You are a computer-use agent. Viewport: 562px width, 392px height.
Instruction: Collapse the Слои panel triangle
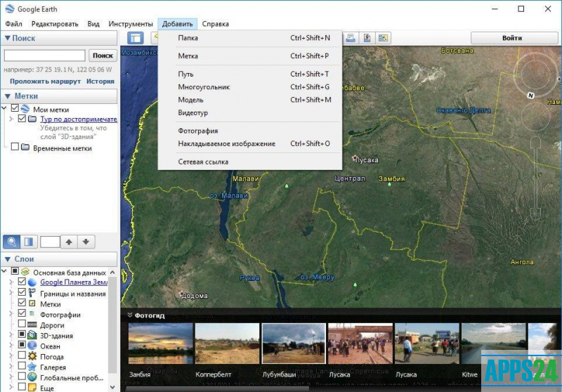pyautogui.click(x=8, y=259)
